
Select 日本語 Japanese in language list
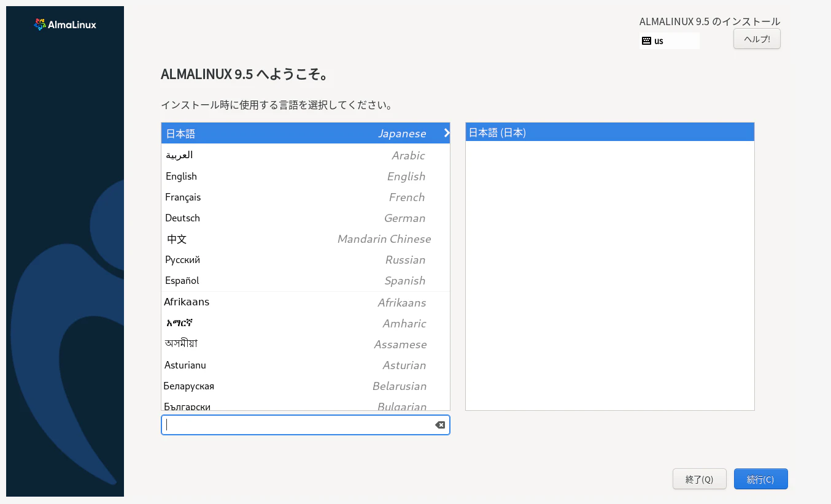tap(306, 133)
